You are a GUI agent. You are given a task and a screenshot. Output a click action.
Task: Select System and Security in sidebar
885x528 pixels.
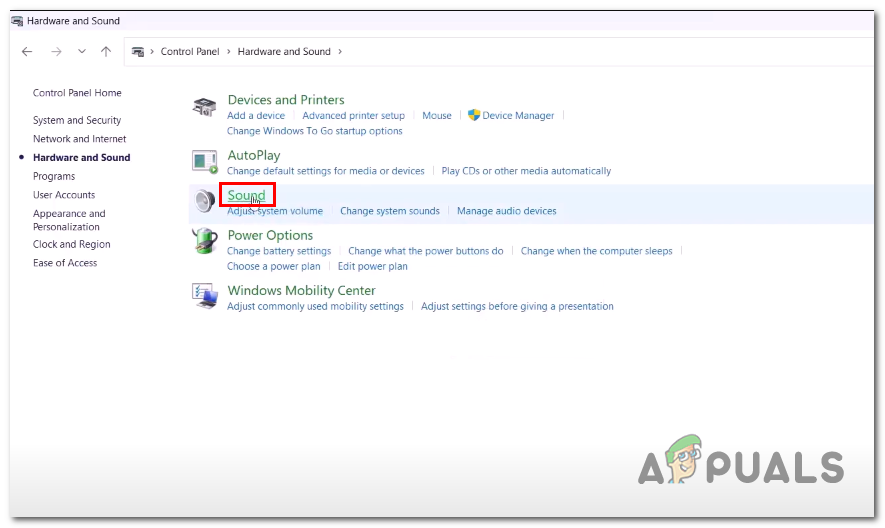(x=77, y=120)
